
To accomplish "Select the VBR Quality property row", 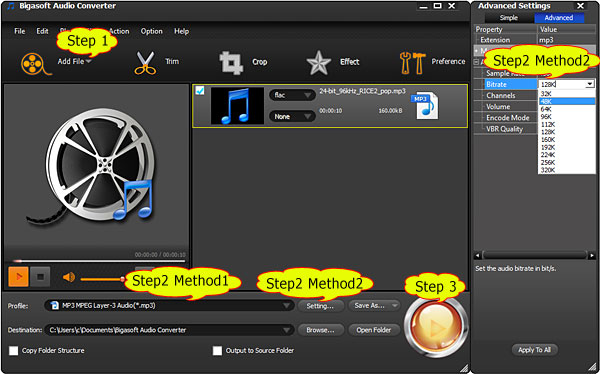I will 510,129.
